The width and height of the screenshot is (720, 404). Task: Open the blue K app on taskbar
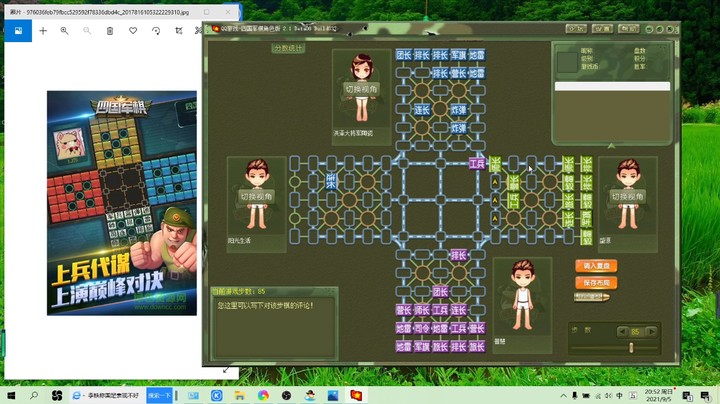[216, 395]
